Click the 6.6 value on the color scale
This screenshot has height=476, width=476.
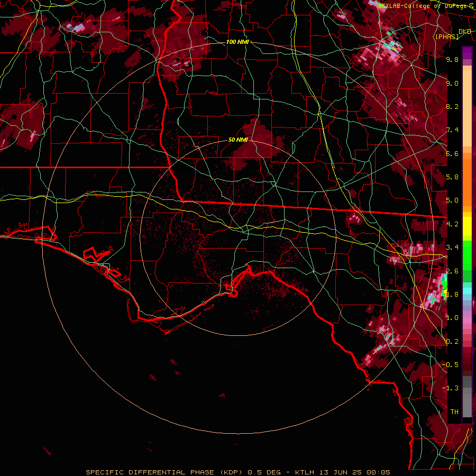452,153
